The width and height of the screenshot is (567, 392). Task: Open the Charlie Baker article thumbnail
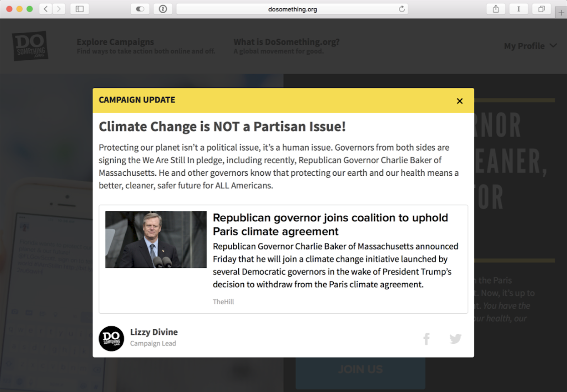pos(156,240)
